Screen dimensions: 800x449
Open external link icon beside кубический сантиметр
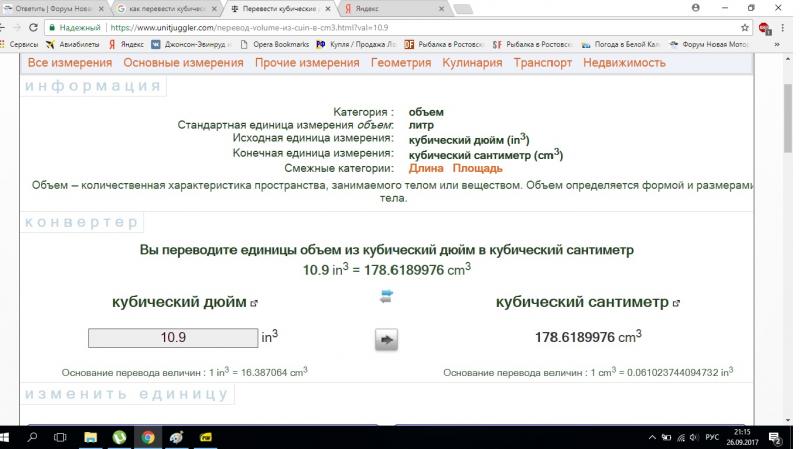[677, 302]
